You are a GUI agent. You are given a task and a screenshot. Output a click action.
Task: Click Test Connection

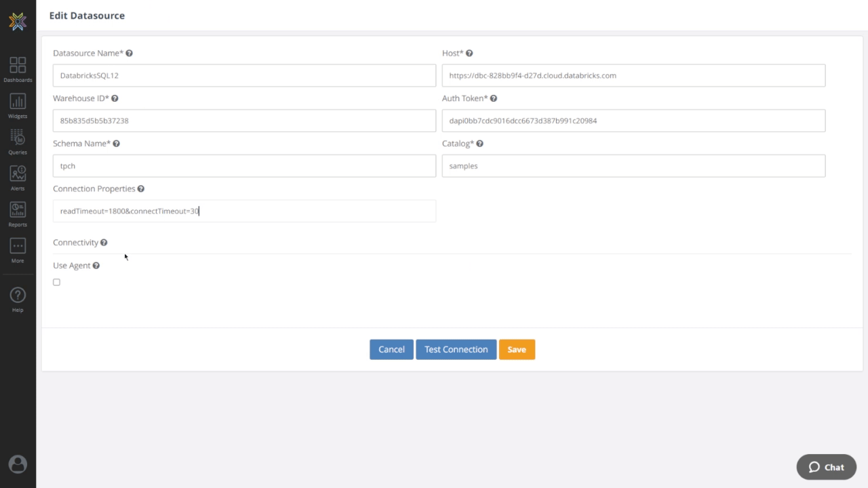pos(456,349)
